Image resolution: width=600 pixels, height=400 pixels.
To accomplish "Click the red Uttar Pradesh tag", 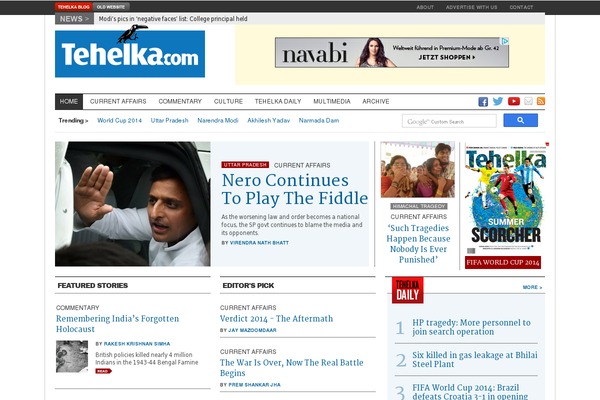I will 245,165.
